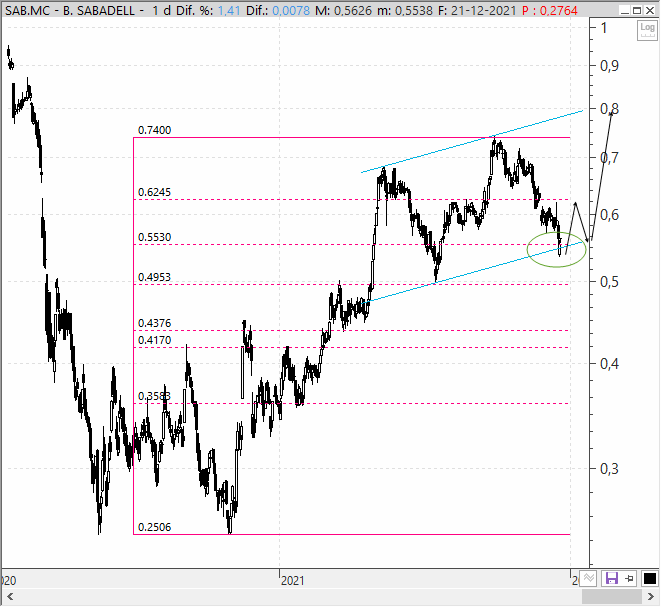Screen dimensions: 661x607
Task: Click the date F: 21-12-2021
Action: (x=477, y=10)
